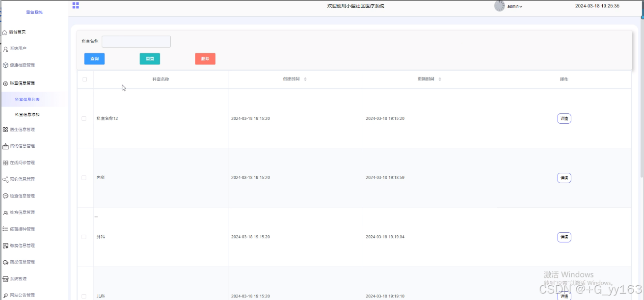This screenshot has height=300, width=644.
Task: Open the admin user dropdown
Action: pos(515,6)
